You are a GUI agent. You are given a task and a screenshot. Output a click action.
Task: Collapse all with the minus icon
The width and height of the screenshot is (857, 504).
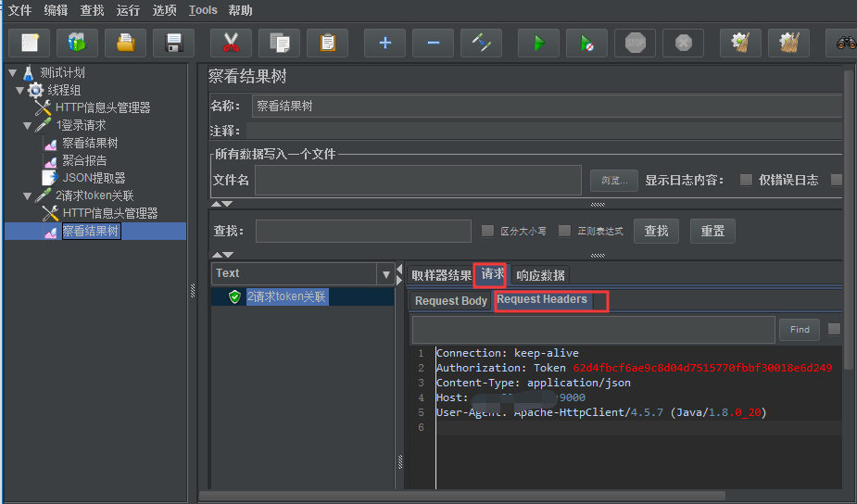[433, 43]
